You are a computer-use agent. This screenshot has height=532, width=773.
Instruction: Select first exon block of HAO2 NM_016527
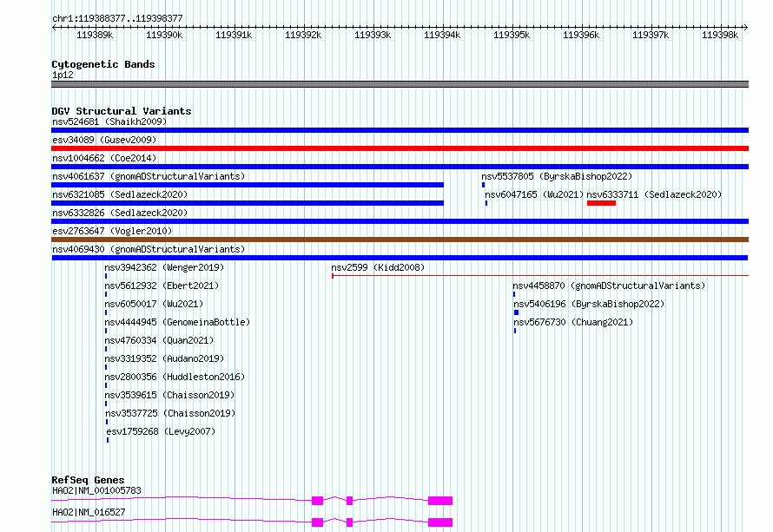pos(318,522)
